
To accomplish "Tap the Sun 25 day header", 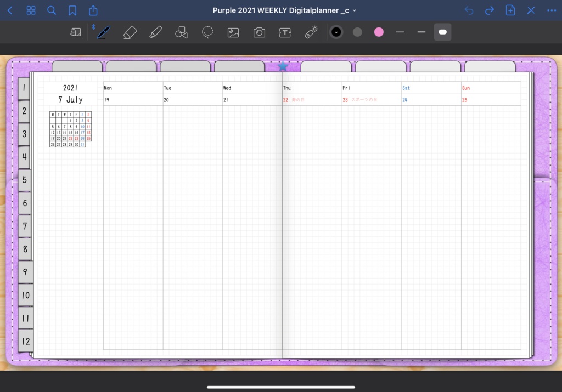I will (491, 94).
